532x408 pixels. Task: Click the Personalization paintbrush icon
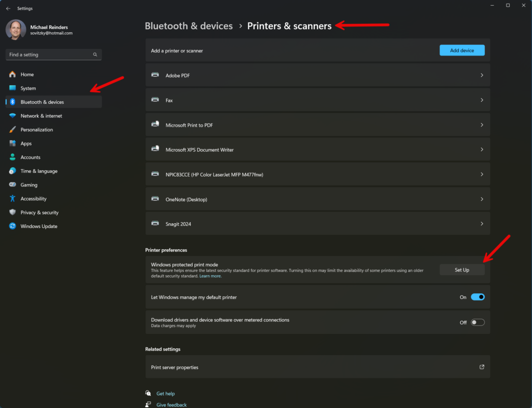(12, 129)
